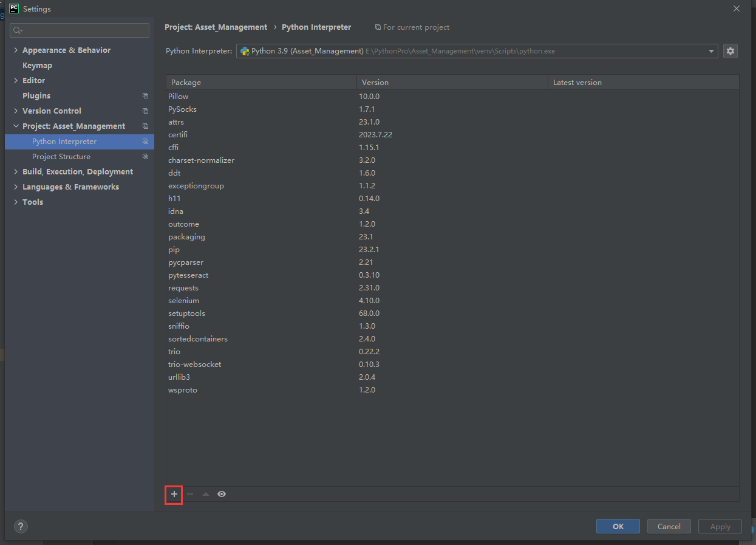Close the Settings dialog

tap(737, 9)
